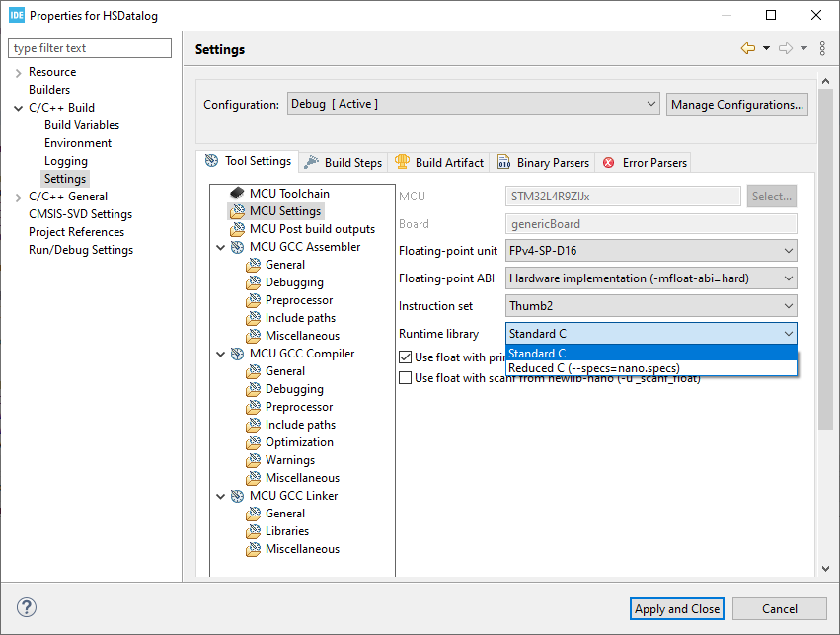The width and height of the screenshot is (840, 635).
Task: Click the type filter text field
Action: (90, 47)
